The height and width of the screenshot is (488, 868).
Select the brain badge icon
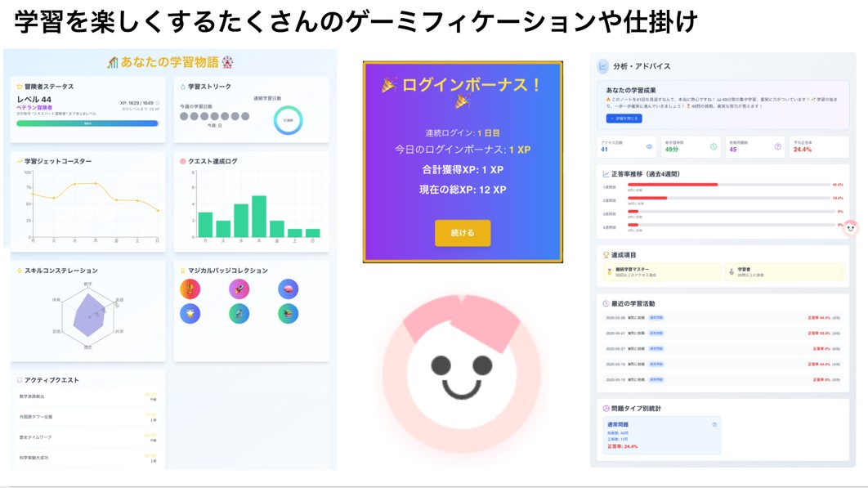[x=288, y=289]
